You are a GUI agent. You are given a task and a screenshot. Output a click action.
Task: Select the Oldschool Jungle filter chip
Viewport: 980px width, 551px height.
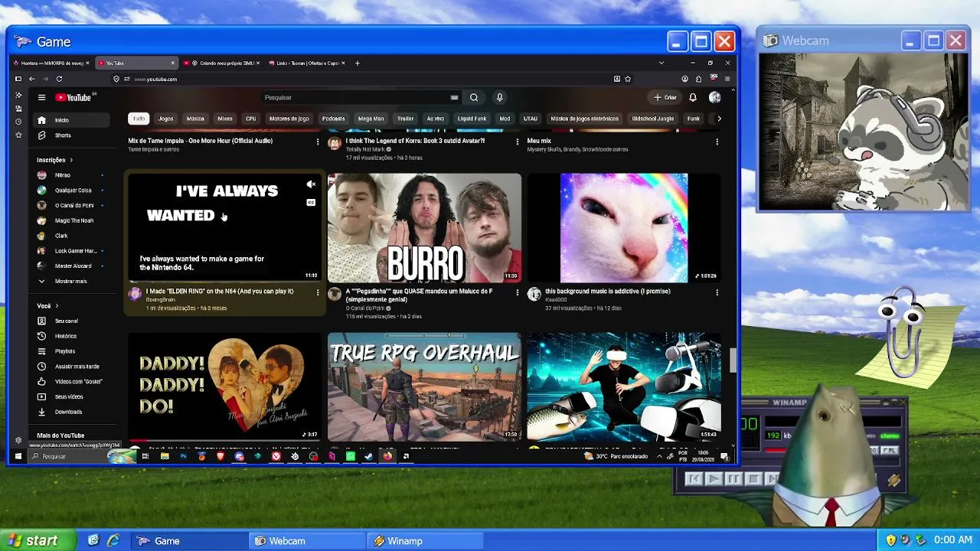pos(652,119)
